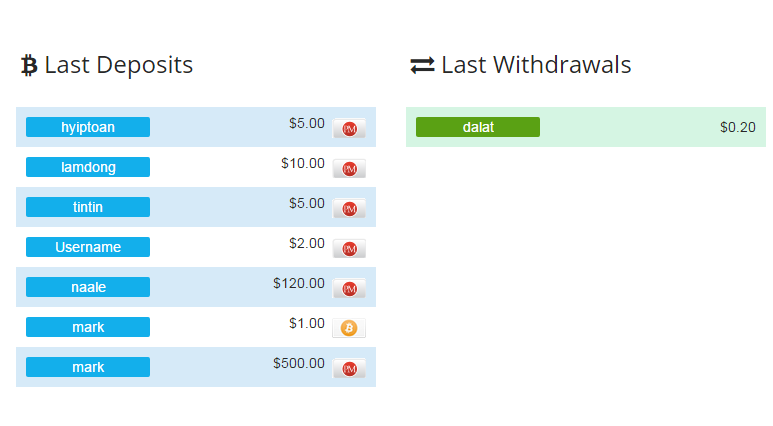
Task: Click the Bitcoin symbol beside Last Deposits
Action: (29, 66)
